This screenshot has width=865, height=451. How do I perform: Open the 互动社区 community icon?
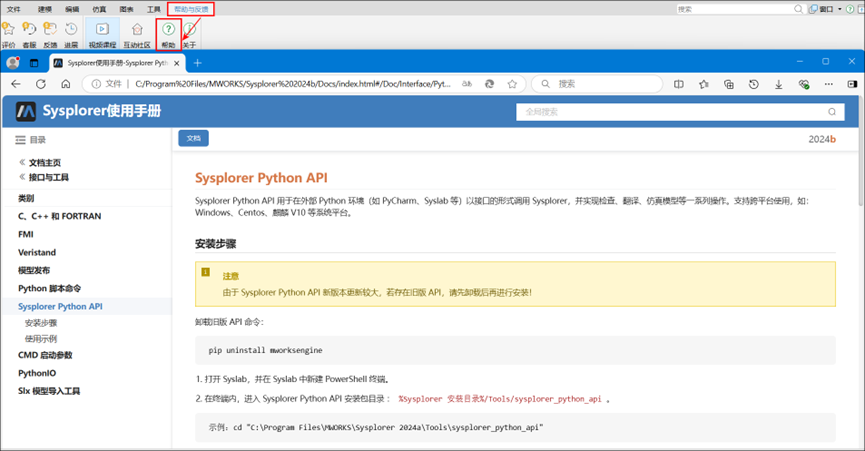tap(137, 29)
